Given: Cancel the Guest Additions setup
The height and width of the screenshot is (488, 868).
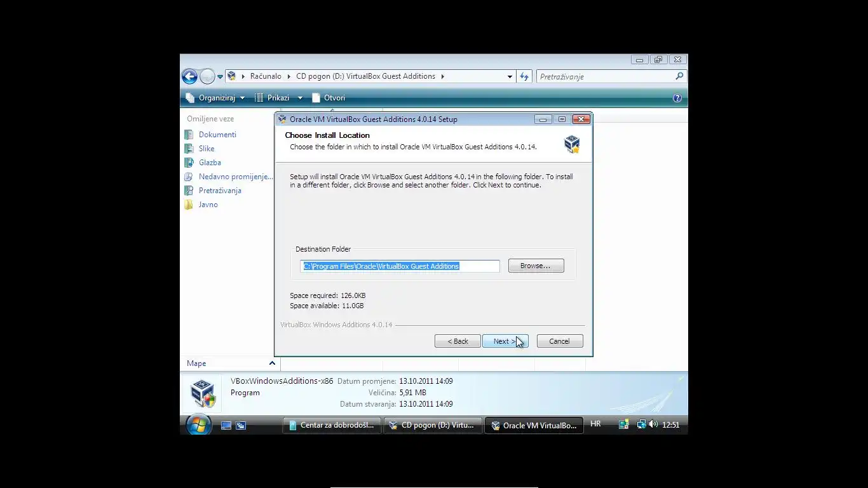Looking at the screenshot, I should (560, 341).
